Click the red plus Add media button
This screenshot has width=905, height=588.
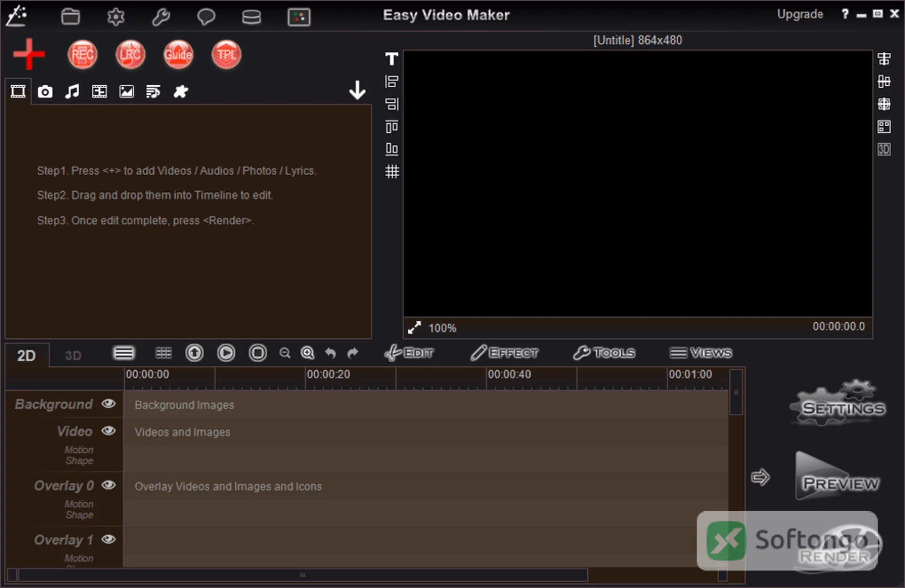click(29, 54)
